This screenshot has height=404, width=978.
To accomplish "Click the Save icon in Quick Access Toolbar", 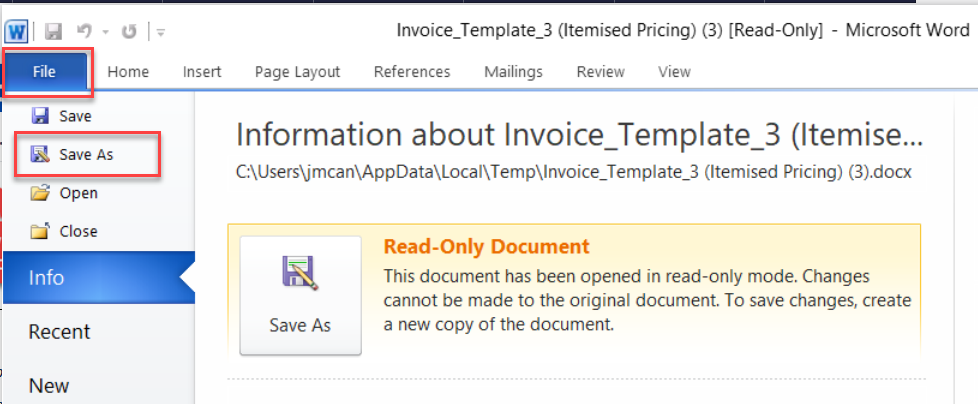I will (54, 31).
